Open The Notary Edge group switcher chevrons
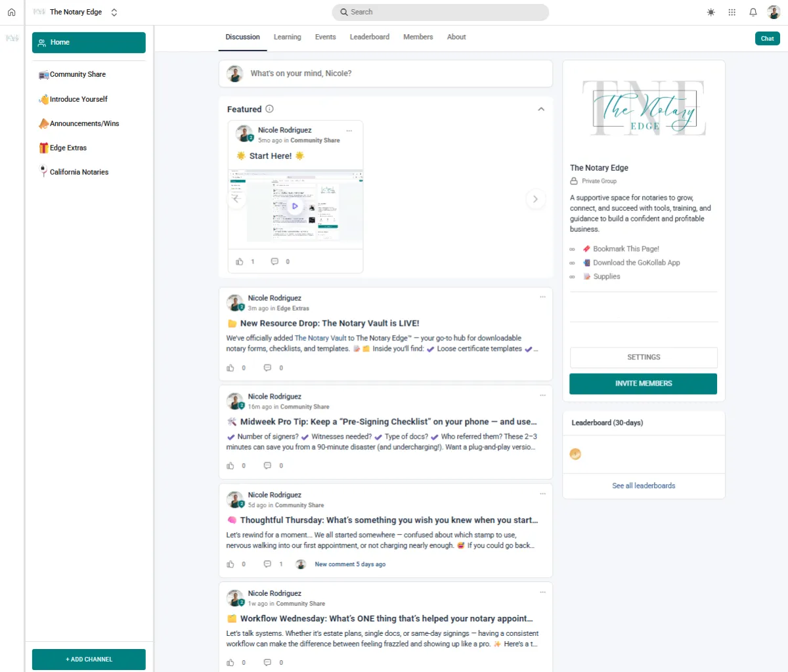The image size is (788, 672). click(114, 12)
